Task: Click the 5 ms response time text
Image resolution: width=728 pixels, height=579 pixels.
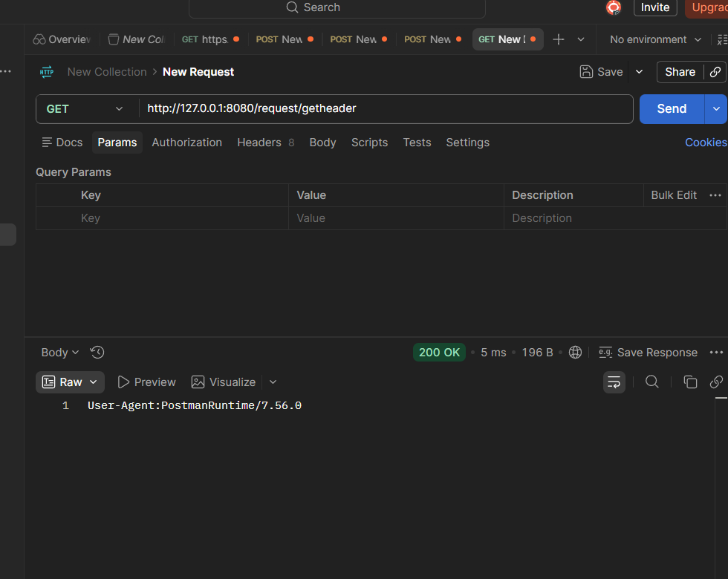Action: coord(493,353)
